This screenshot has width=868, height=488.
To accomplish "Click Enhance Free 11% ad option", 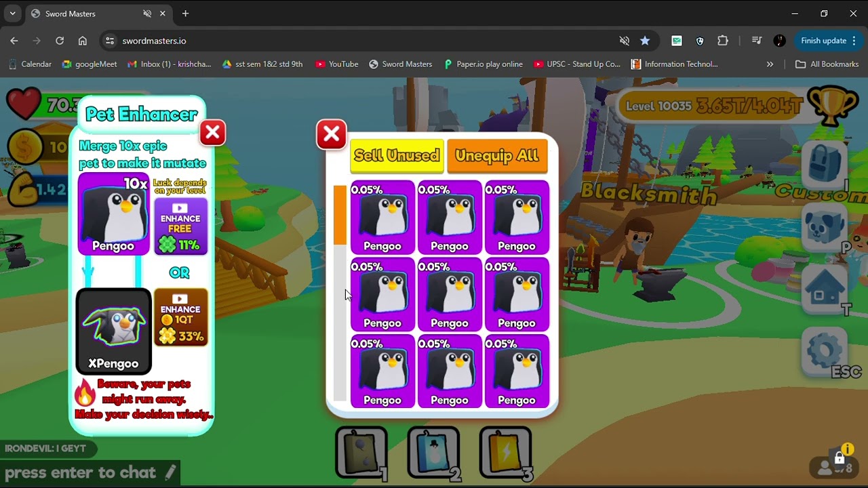I will pyautogui.click(x=180, y=227).
